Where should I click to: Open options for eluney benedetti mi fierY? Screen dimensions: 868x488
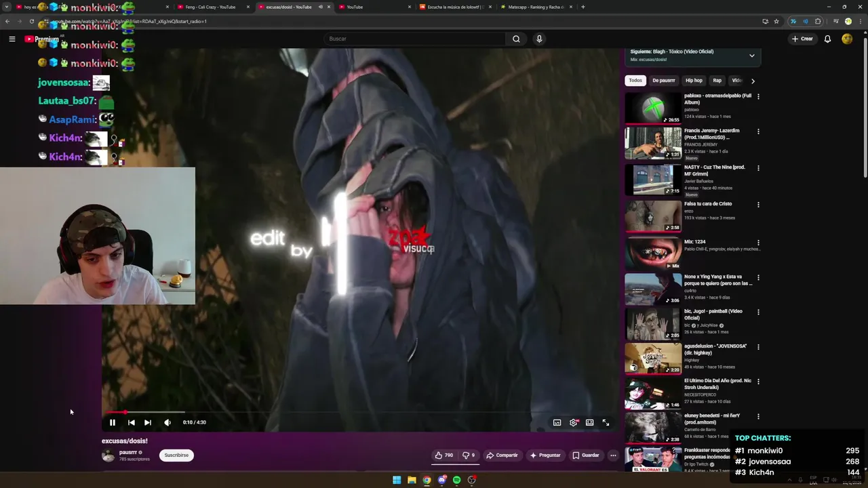758,417
